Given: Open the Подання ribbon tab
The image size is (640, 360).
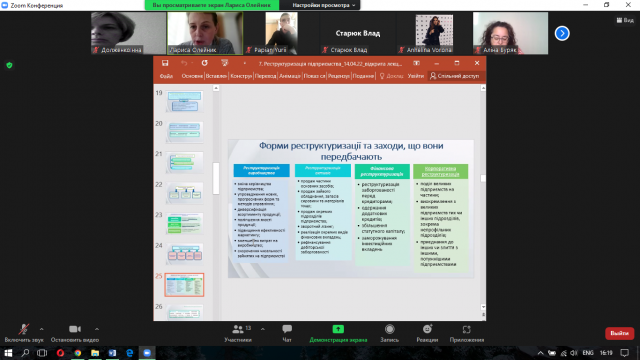Looking at the screenshot, I should click(x=363, y=76).
